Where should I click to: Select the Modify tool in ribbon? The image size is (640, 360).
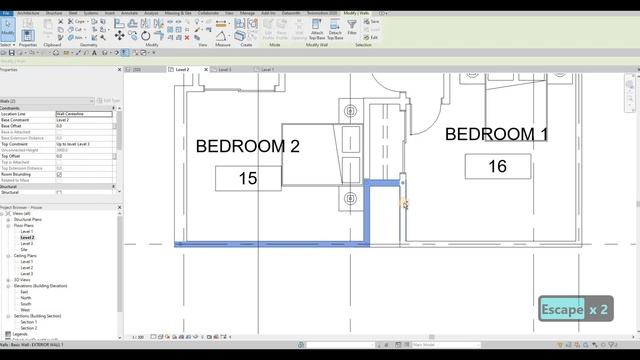point(8,29)
